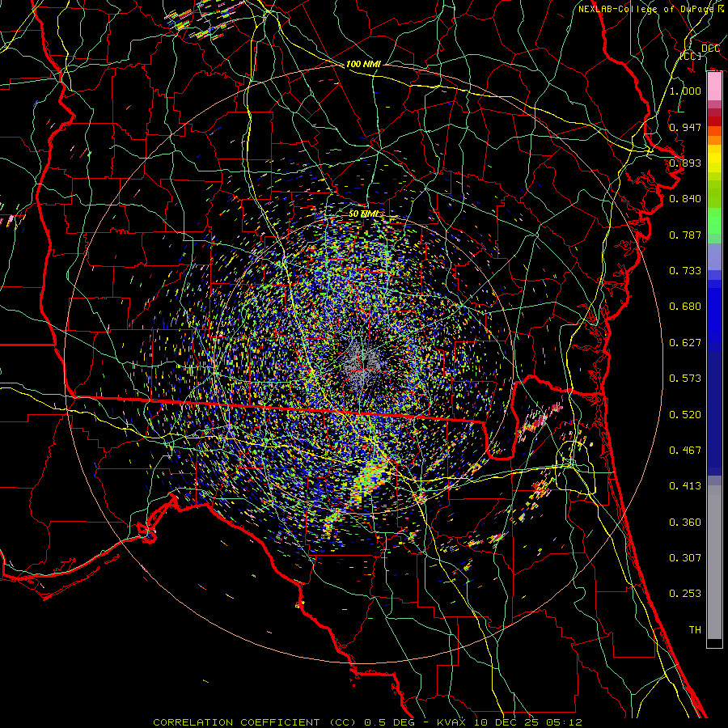This screenshot has width=728, height=728.
Task: Click the 0.947 legend value
Action: [685, 127]
